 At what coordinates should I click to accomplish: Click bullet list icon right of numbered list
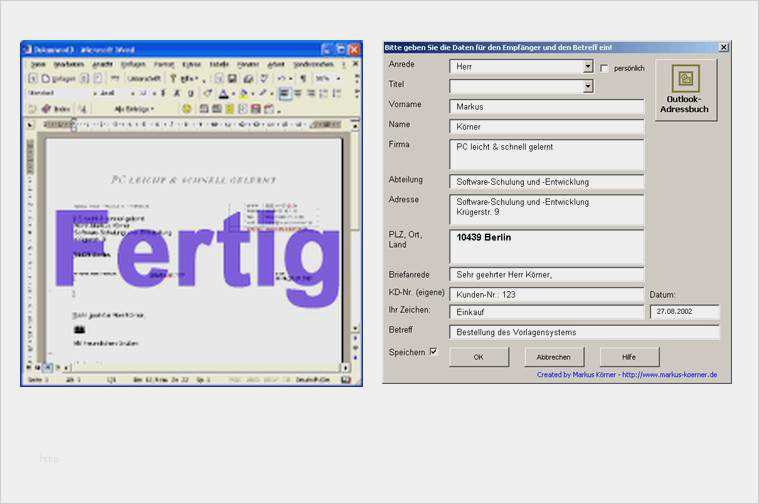[336, 93]
